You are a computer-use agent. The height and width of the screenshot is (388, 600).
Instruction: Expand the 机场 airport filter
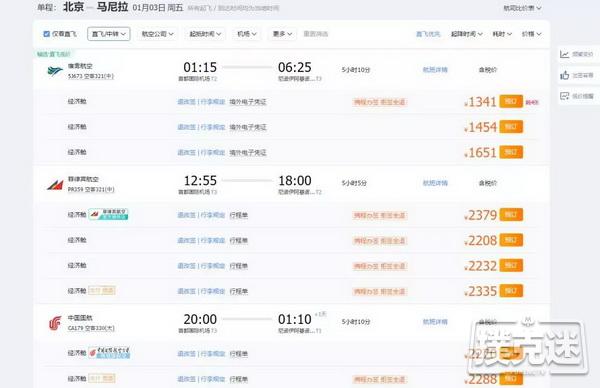(x=246, y=34)
